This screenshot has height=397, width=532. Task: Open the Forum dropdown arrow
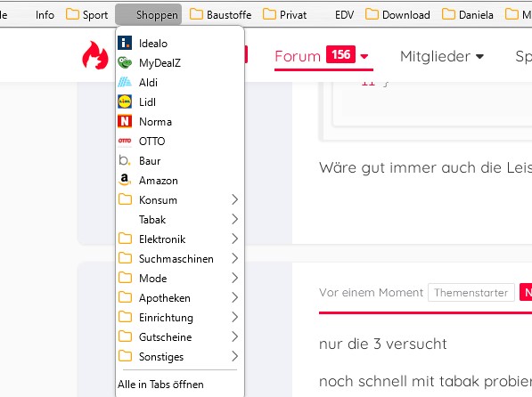364,57
